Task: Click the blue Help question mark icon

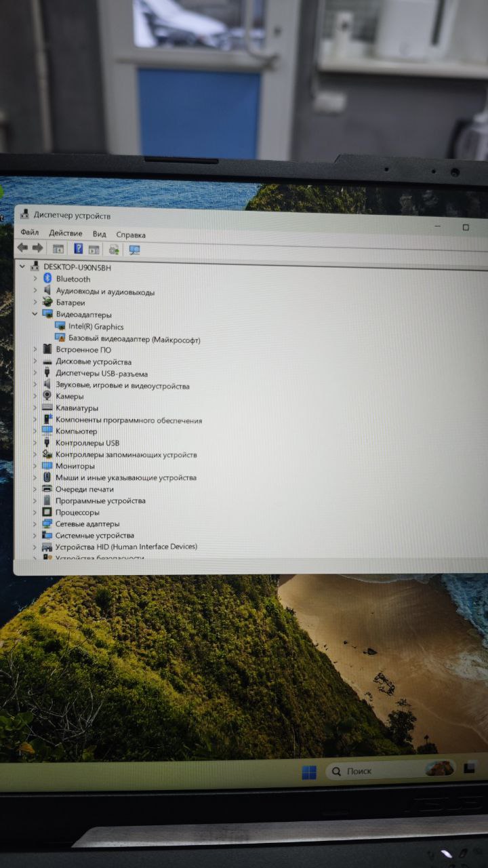Action: click(79, 249)
